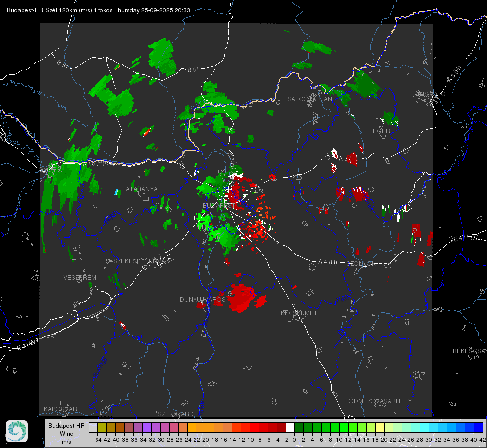Click the '42' legend value
Viewport: 487px width, 448px height.
482,440
